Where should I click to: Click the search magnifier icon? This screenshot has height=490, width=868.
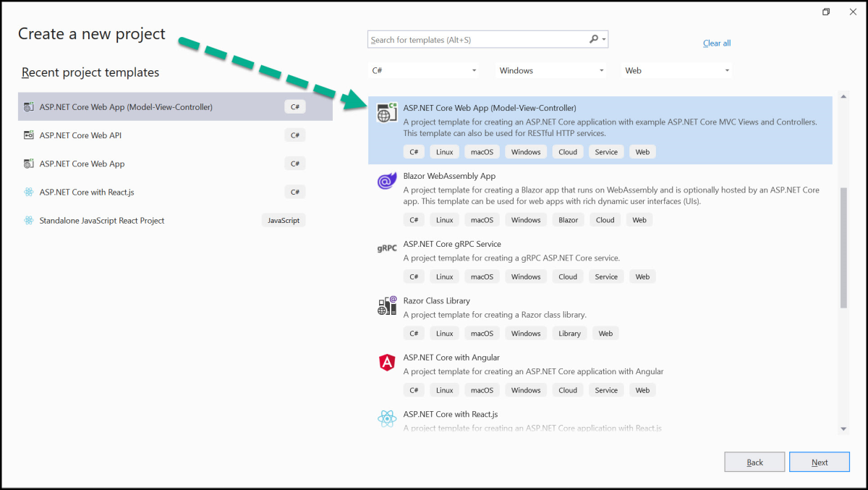[594, 40]
